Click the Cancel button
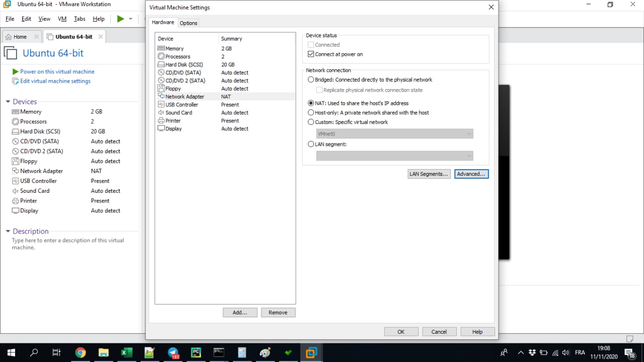Viewport: 644px width, 362px height. pyautogui.click(x=439, y=332)
